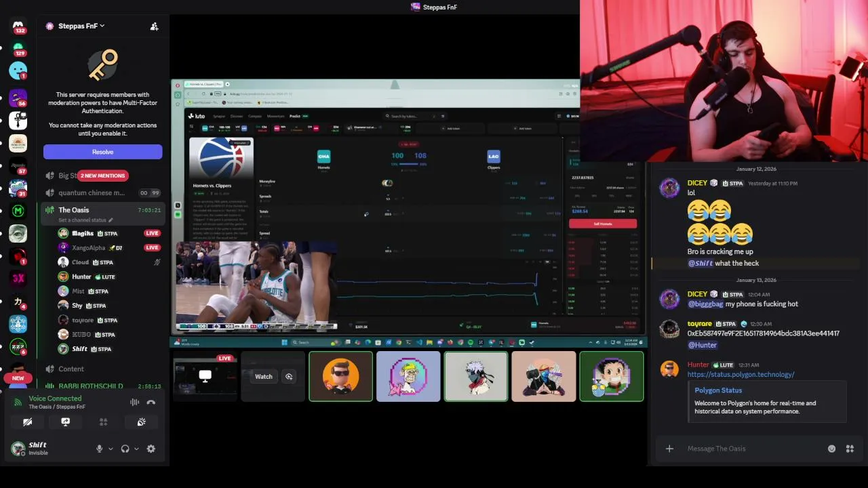Open the blue snowflake server icon
Viewport: 868px width, 488px height.
click(x=18, y=323)
